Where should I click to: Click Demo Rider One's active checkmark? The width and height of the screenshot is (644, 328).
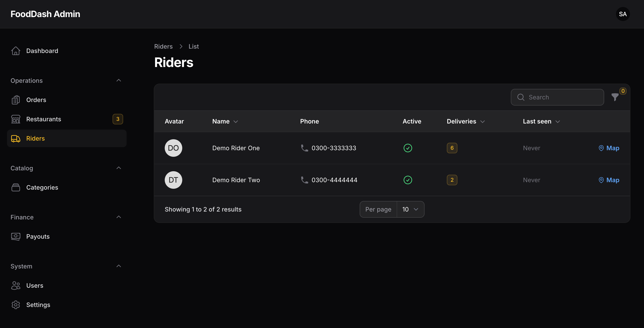pos(408,148)
